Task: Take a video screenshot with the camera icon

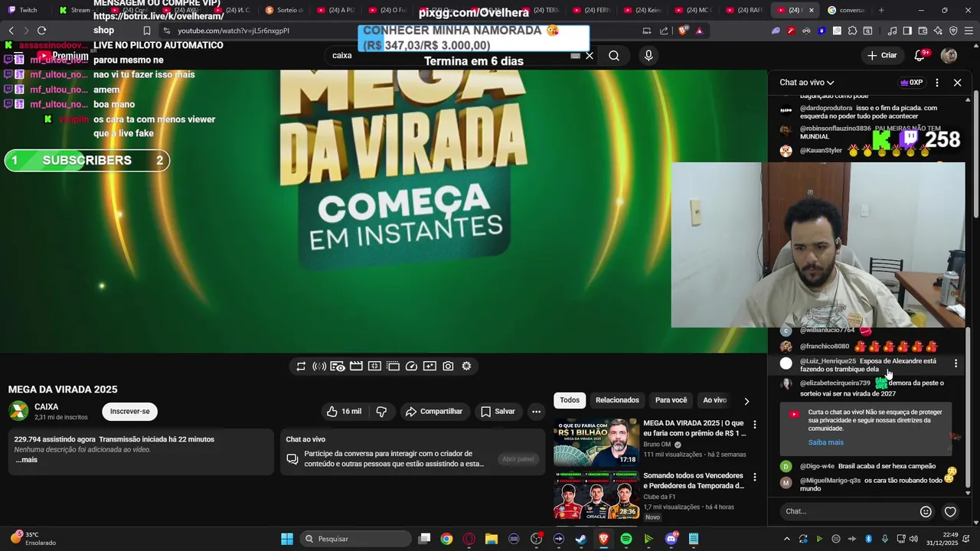Action: (x=448, y=367)
